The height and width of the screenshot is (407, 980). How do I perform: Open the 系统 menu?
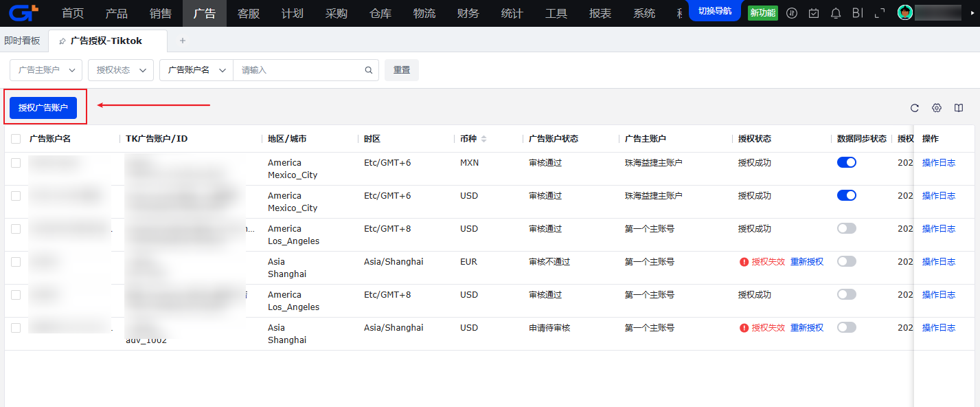644,13
